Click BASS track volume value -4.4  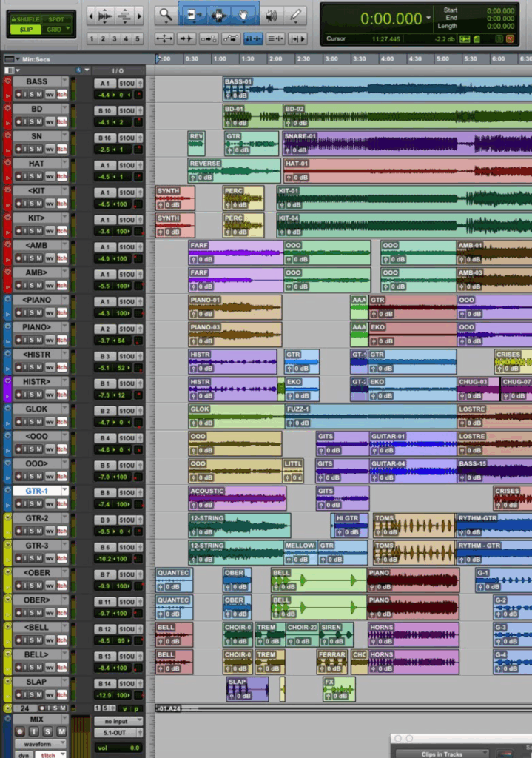(104, 95)
